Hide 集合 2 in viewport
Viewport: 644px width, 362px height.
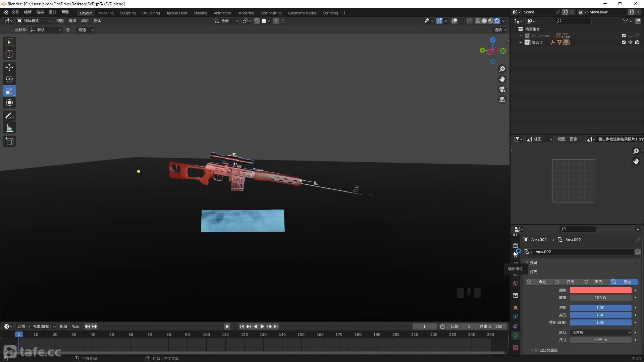[x=631, y=42]
